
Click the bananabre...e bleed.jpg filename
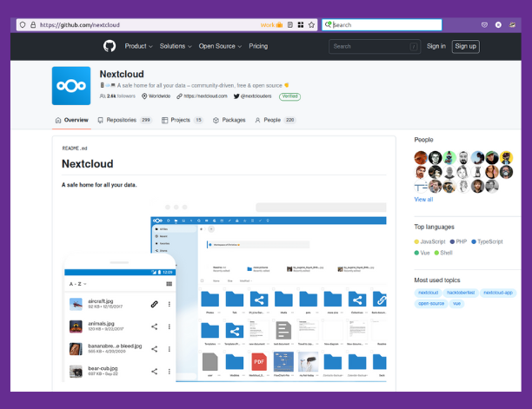pos(115,346)
